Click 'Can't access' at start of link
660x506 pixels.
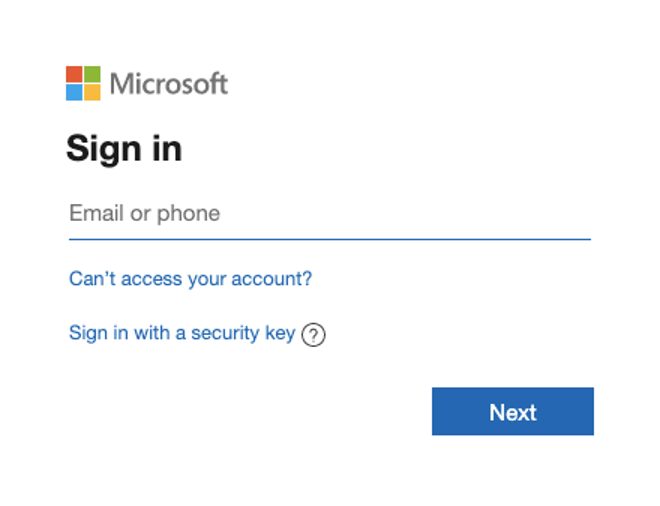[x=125, y=279]
